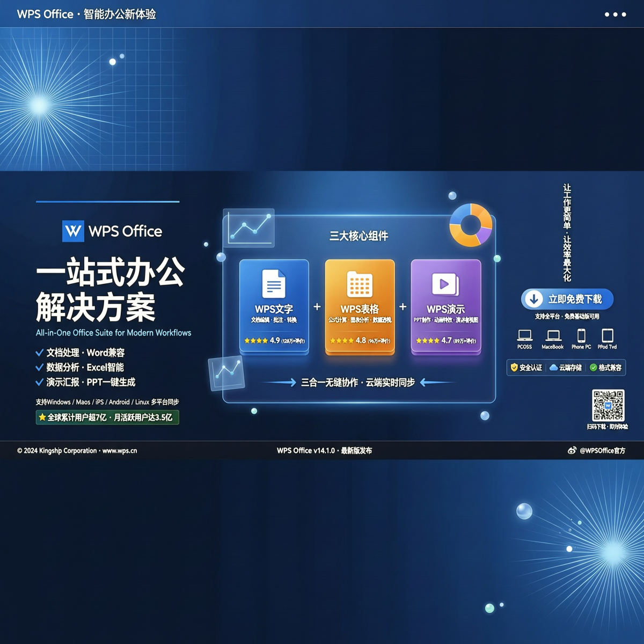Click the 4.8 star rating on WPS表格
644x644 pixels.
pos(360,340)
